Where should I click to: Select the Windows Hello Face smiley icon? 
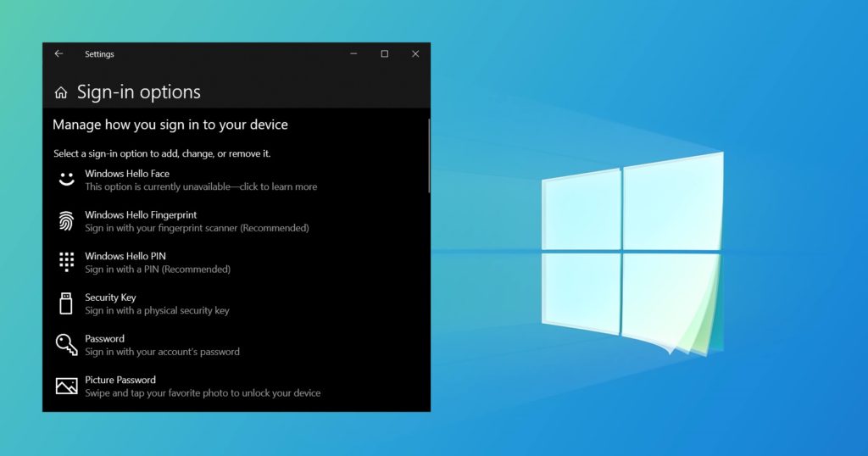click(x=66, y=180)
